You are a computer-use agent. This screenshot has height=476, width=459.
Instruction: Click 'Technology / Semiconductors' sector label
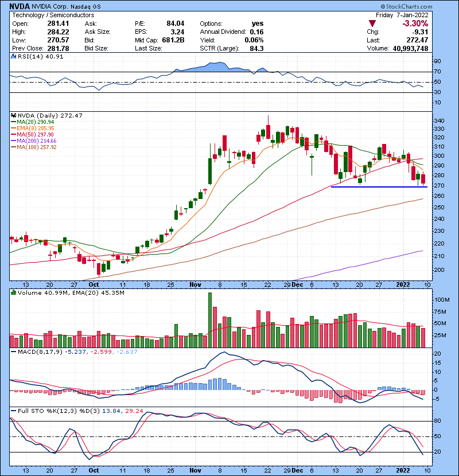pos(53,15)
